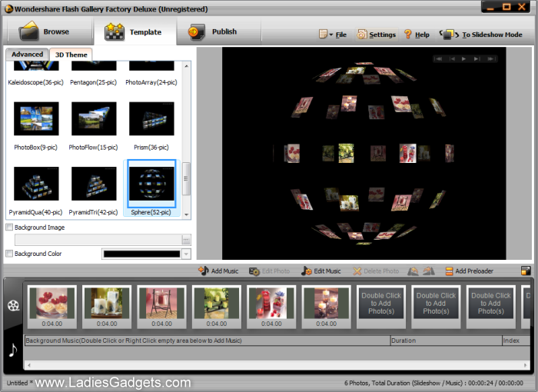Screen dimensions: 538x392
Task: Click the theme list scrollbar thumb
Action: 186,179
